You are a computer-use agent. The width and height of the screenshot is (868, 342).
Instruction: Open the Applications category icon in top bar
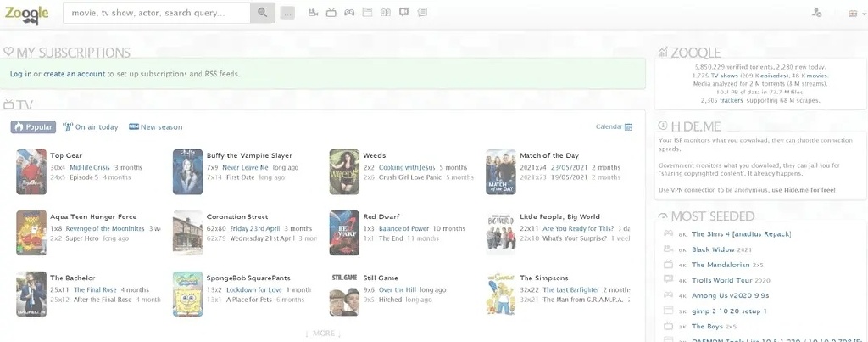pyautogui.click(x=367, y=13)
